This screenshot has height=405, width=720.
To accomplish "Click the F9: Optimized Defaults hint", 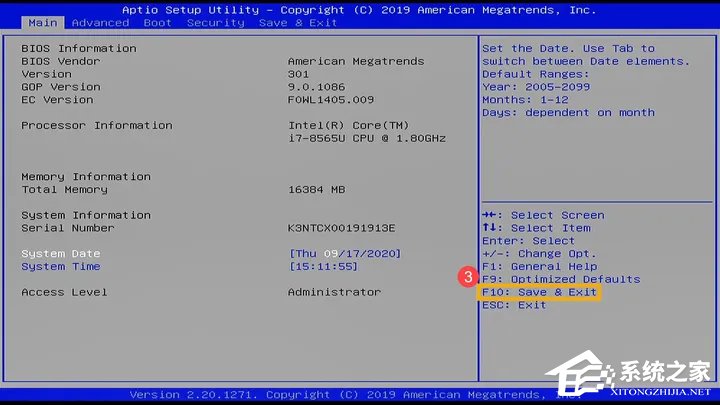I will [561, 279].
